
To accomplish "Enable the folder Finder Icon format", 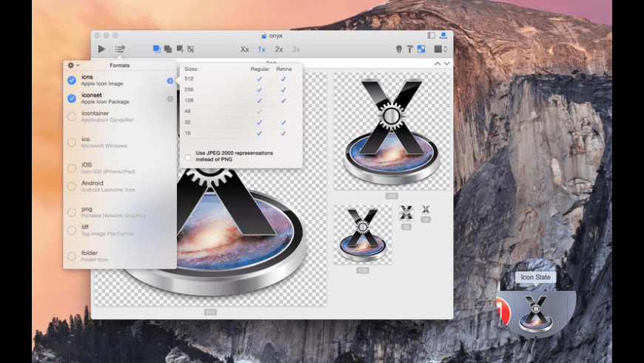I will (72, 256).
